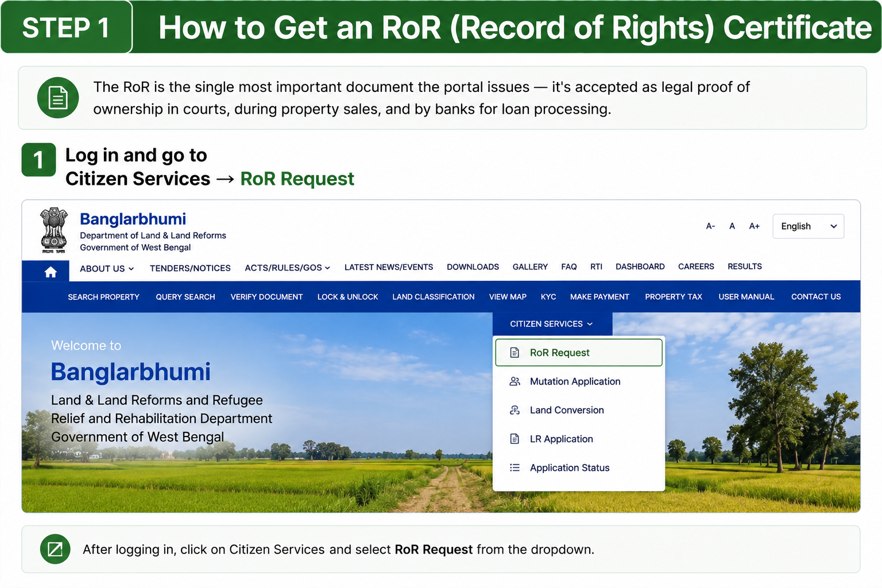Open CAREERS menu item

click(696, 266)
